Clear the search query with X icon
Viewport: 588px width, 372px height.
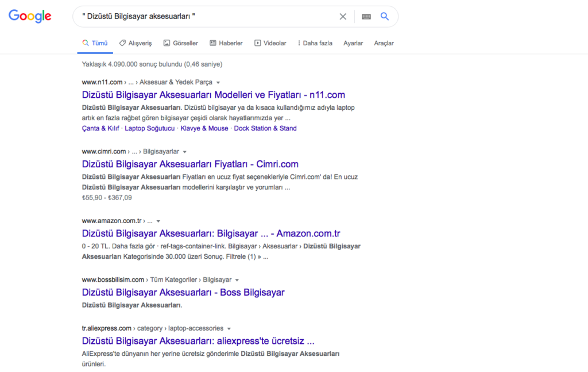click(x=343, y=17)
